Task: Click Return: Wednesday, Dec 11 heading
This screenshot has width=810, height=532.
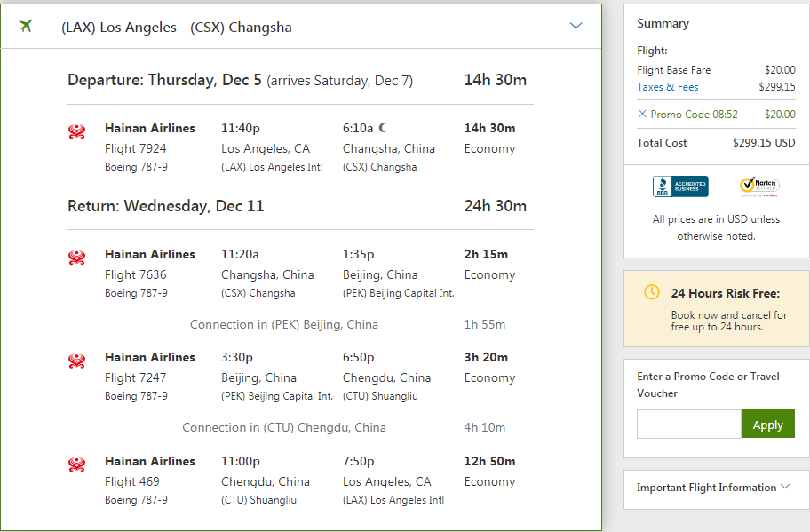Action: pos(165,206)
